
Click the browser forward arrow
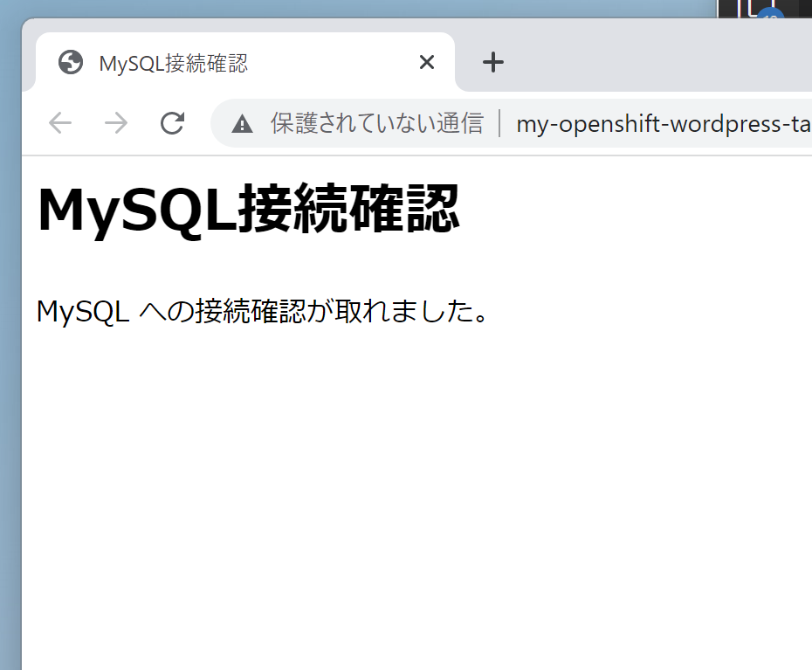(x=116, y=123)
